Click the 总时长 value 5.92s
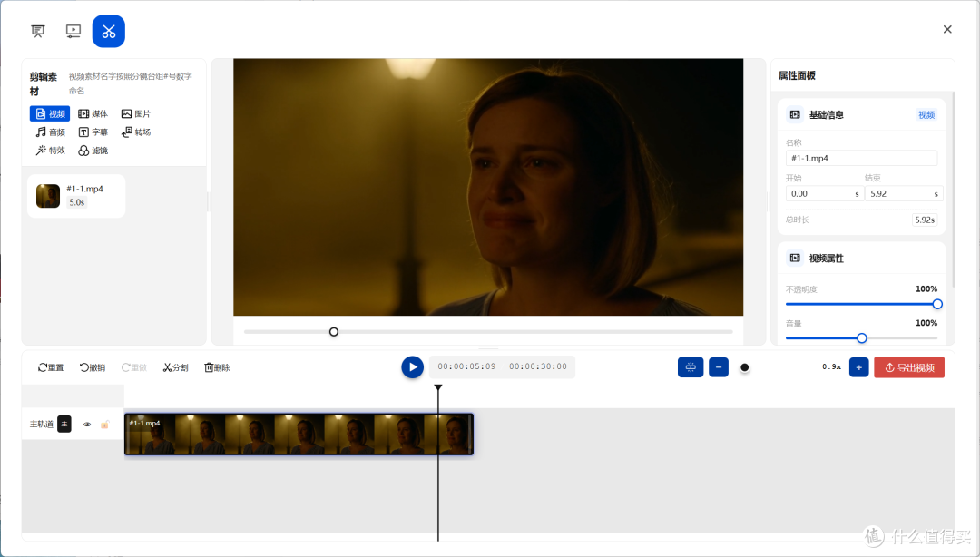The image size is (980, 557). click(925, 220)
